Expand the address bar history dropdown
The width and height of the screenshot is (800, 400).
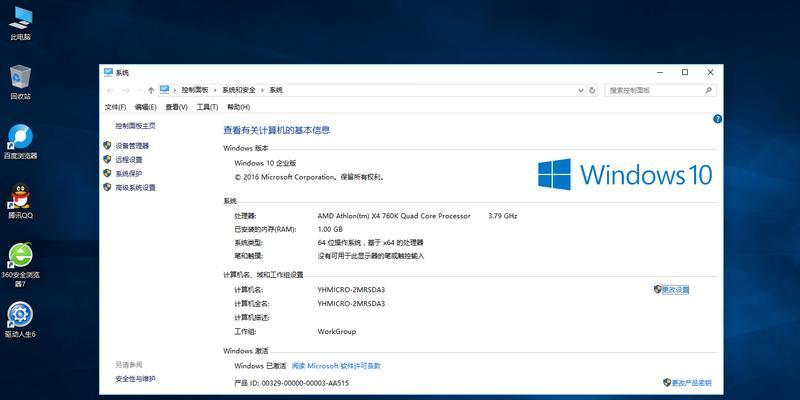pyautogui.click(x=581, y=90)
